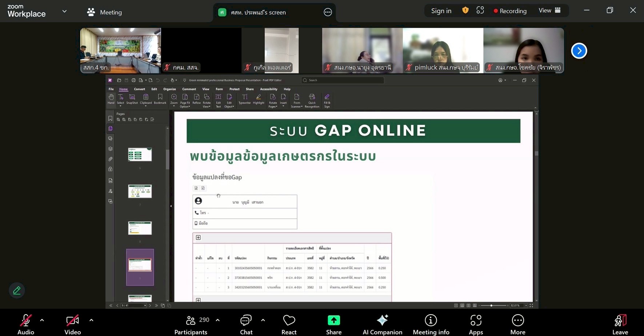Show next participants with blue arrow

579,51
